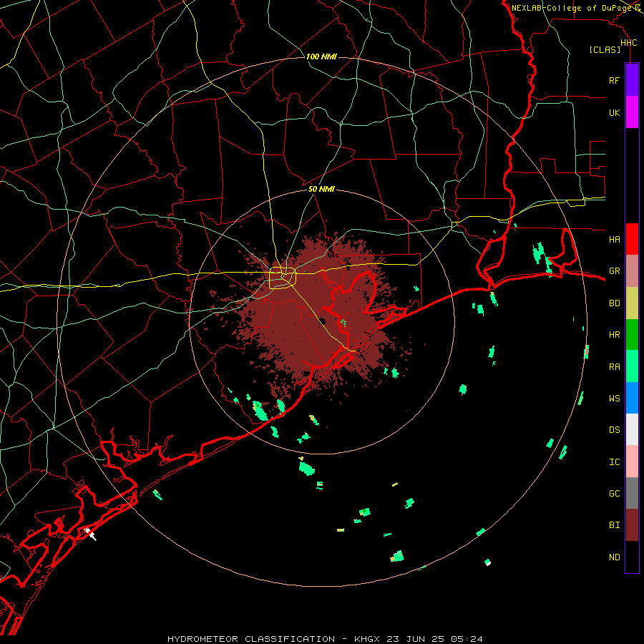Click the blue WS legend swatch
This screenshot has height=644, width=644.
coord(632,398)
